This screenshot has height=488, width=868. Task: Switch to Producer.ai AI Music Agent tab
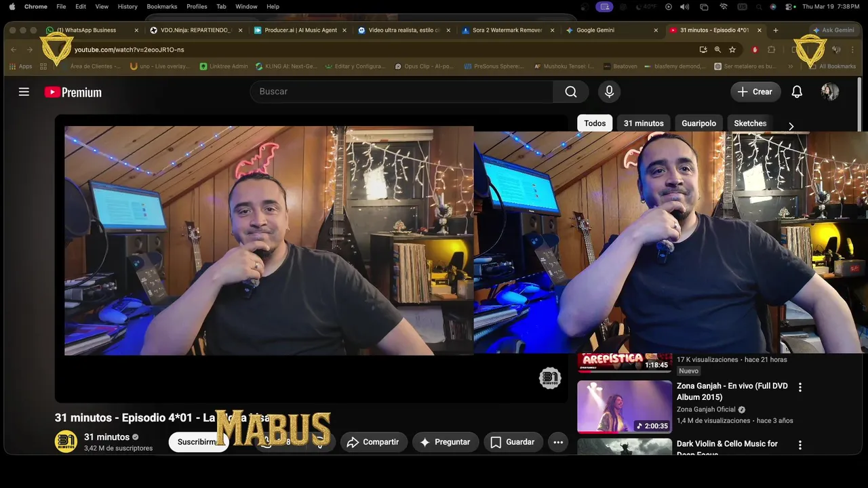[x=300, y=30]
